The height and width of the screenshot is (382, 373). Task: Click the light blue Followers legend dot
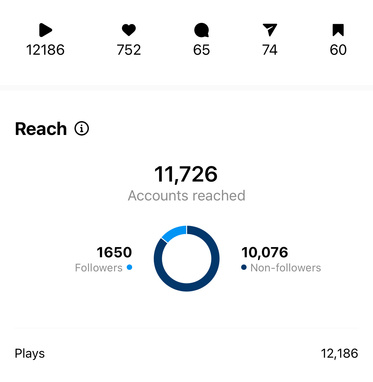pyautogui.click(x=129, y=267)
